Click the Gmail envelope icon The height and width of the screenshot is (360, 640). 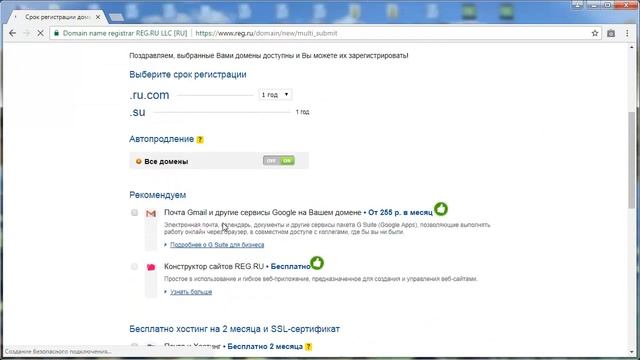pos(151,213)
